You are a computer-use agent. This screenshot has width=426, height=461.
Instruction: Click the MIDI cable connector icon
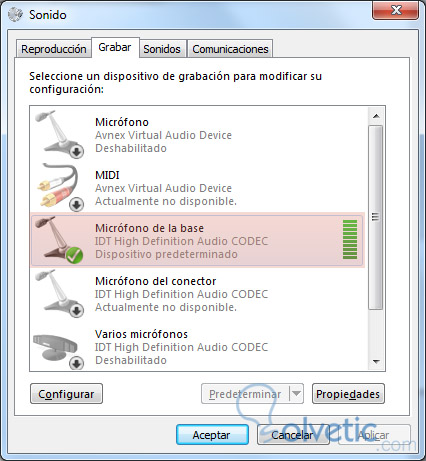[x=60, y=187]
